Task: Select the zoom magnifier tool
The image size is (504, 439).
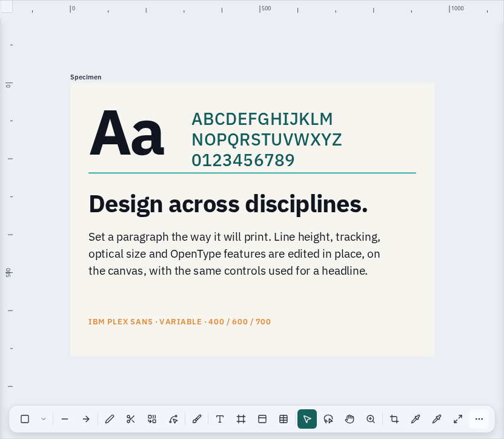Action: coord(371,419)
